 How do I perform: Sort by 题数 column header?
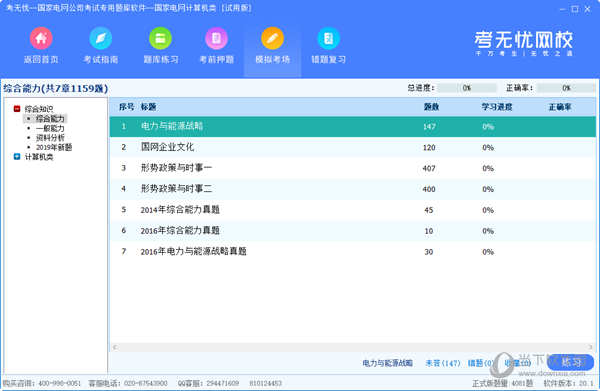[431, 107]
